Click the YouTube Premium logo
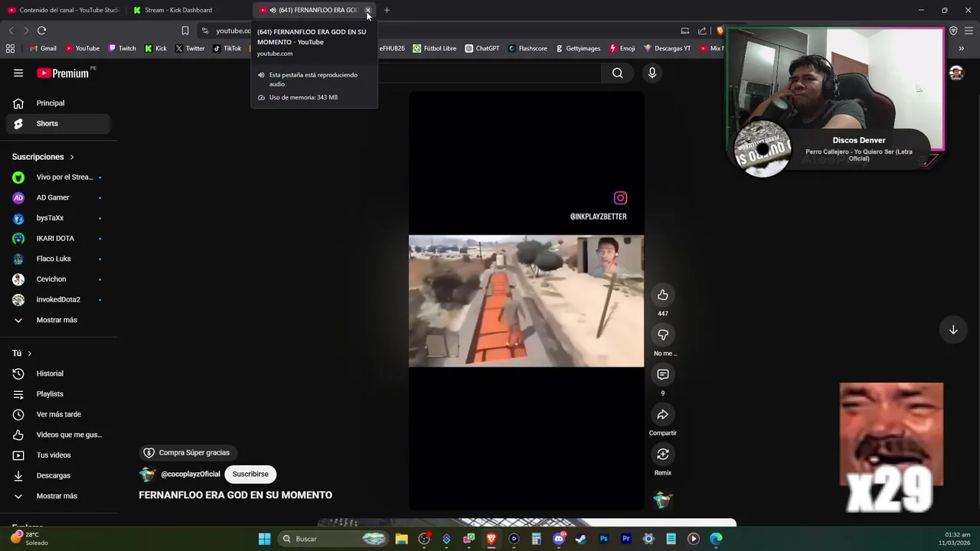The width and height of the screenshot is (980, 551). point(62,73)
